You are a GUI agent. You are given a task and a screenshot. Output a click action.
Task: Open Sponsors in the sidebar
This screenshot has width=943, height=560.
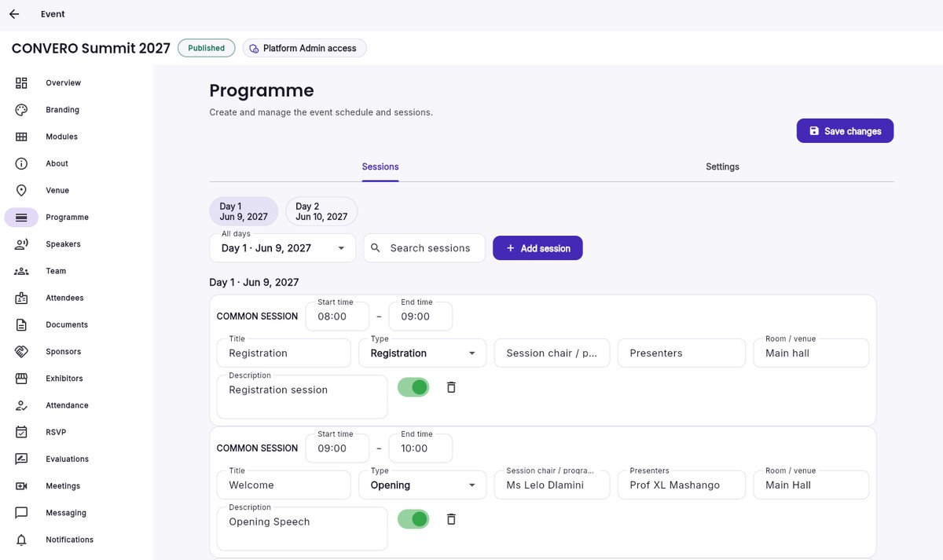click(63, 352)
